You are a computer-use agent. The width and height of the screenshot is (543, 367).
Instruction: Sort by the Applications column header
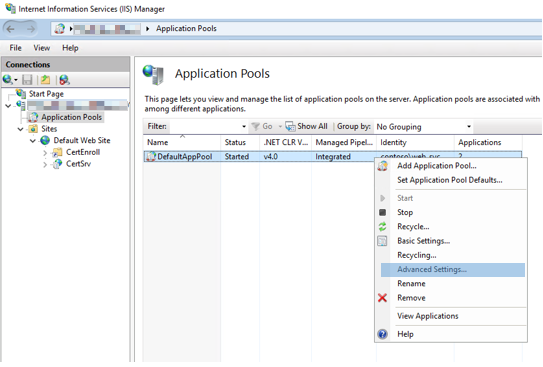point(488,142)
